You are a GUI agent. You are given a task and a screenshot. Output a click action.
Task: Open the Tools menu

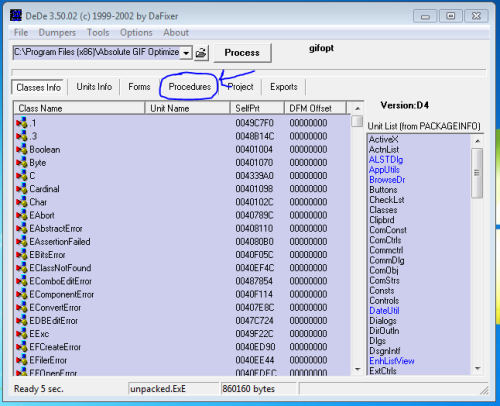click(x=98, y=33)
